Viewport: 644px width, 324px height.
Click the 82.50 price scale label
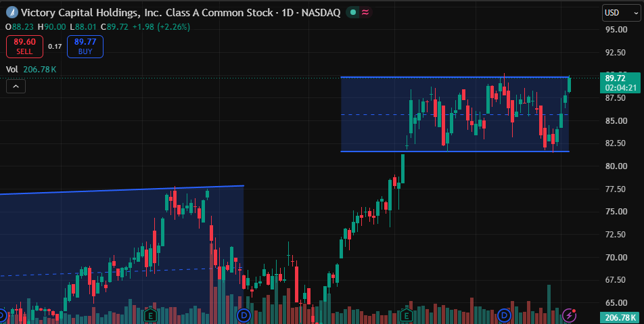617,143
